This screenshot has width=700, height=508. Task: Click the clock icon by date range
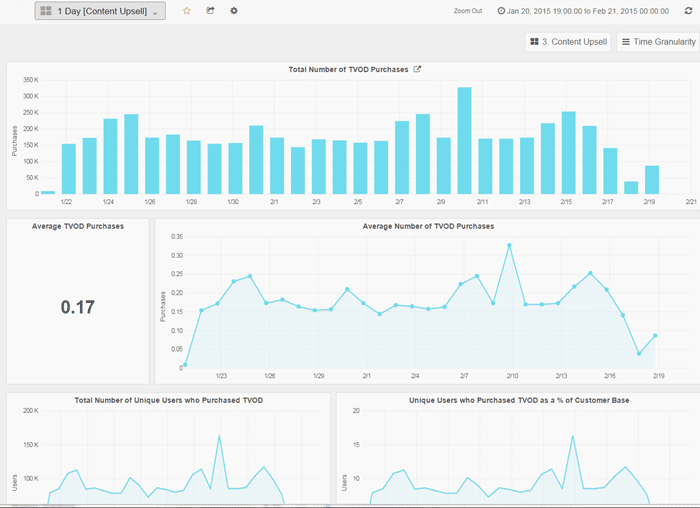coord(502,11)
